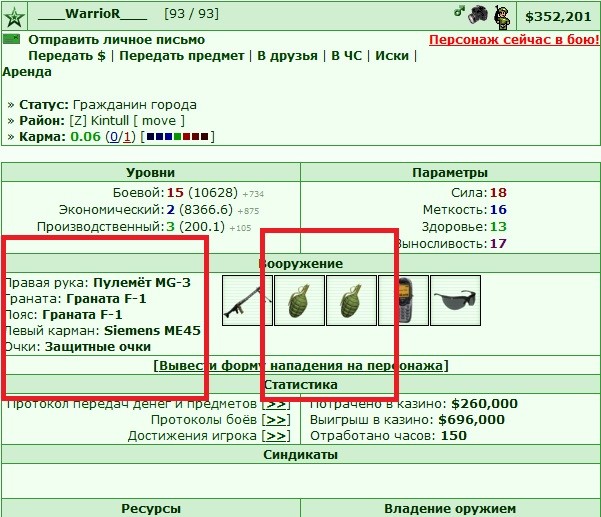
Task: Open Отправить личное письмо link
Action: [x=117, y=39]
